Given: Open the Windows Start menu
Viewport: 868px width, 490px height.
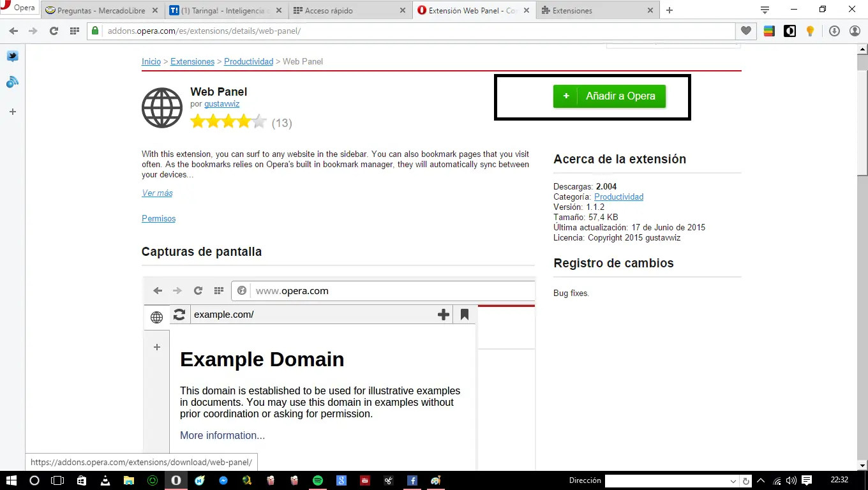Looking at the screenshot, I should pos(11,480).
